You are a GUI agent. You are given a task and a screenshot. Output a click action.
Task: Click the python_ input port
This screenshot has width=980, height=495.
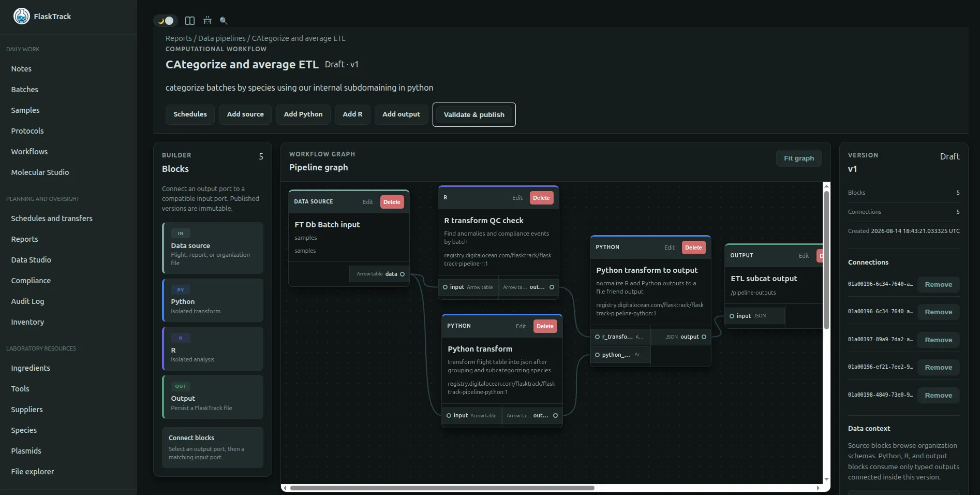pyautogui.click(x=598, y=355)
